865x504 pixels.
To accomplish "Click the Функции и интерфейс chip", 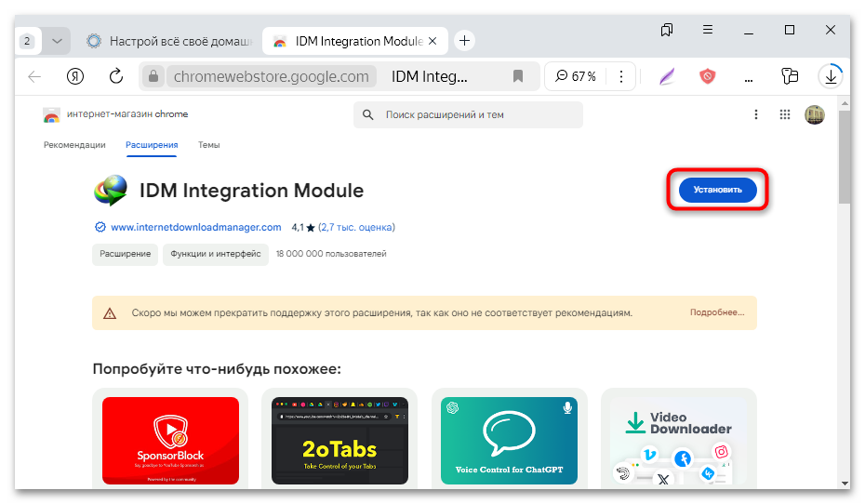I will pyautogui.click(x=216, y=254).
